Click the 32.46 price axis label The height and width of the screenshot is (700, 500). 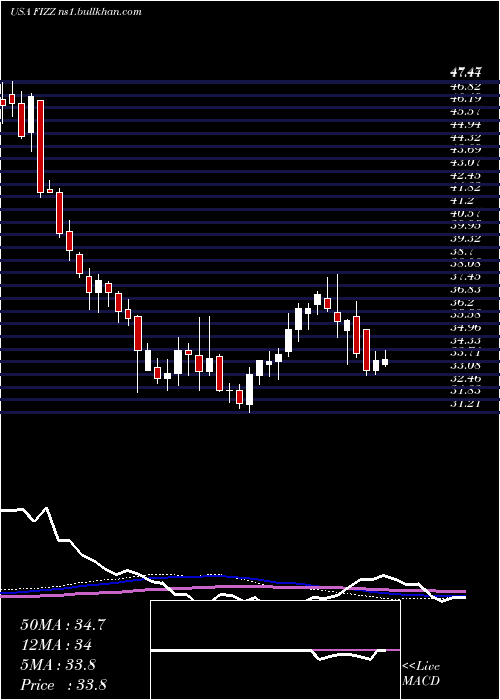(466, 378)
